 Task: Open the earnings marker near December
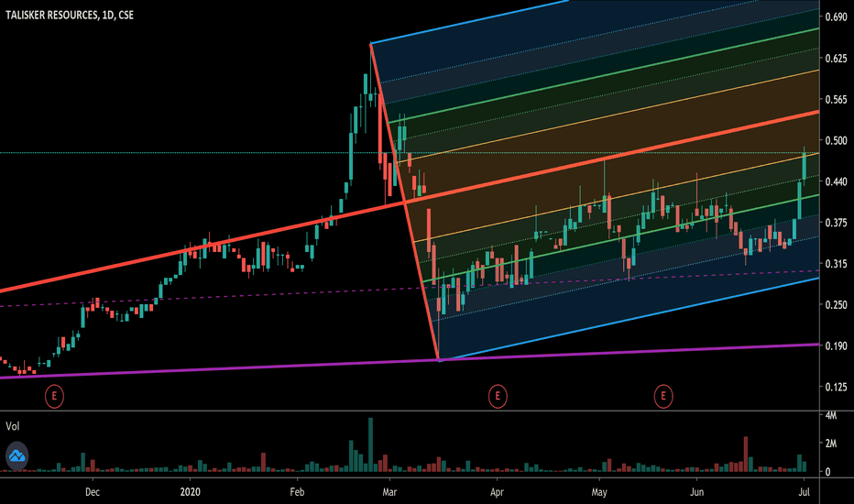pyautogui.click(x=54, y=396)
